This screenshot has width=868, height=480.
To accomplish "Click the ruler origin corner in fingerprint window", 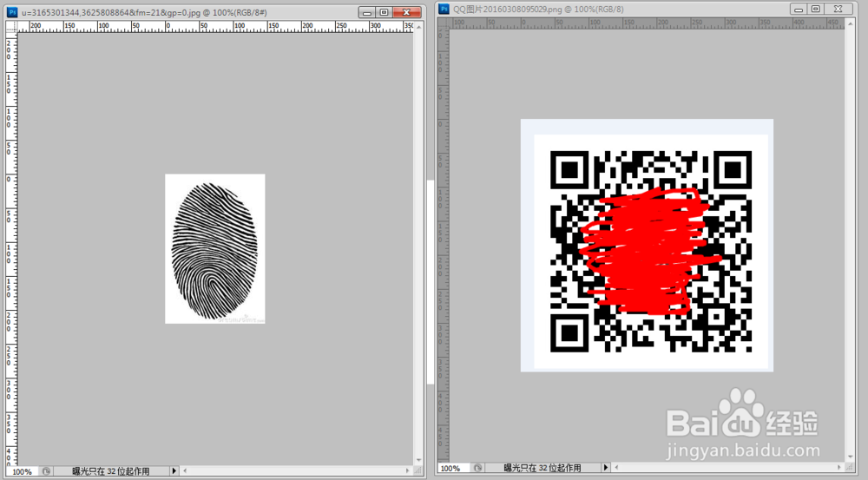I will pyautogui.click(x=11, y=27).
